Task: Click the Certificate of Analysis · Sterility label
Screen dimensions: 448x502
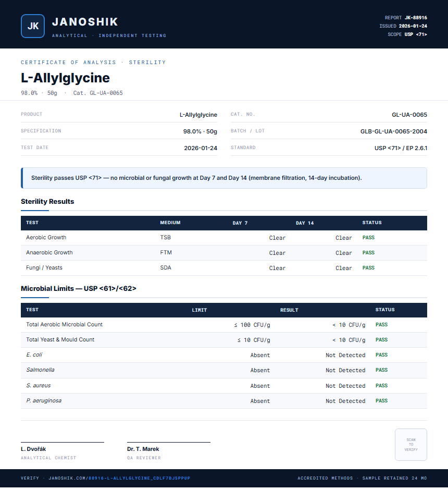Action: 93,62
